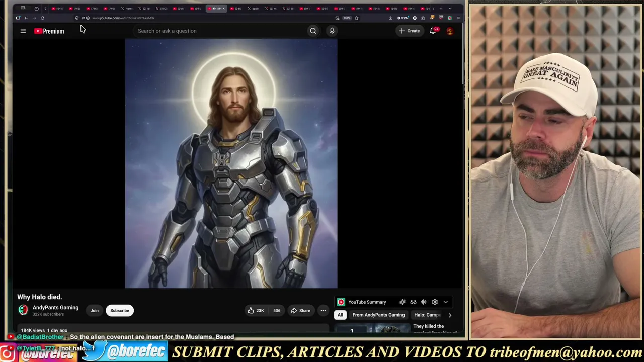This screenshot has height=362, width=644.
Task: Go forward using the browser forward arrow
Action: pyautogui.click(x=34, y=18)
